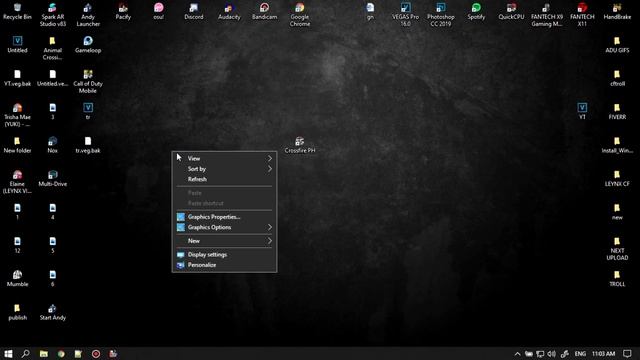Viewport: 640px width, 360px height.
Task: Select the Audacity desktop icon
Action: pos(229,11)
